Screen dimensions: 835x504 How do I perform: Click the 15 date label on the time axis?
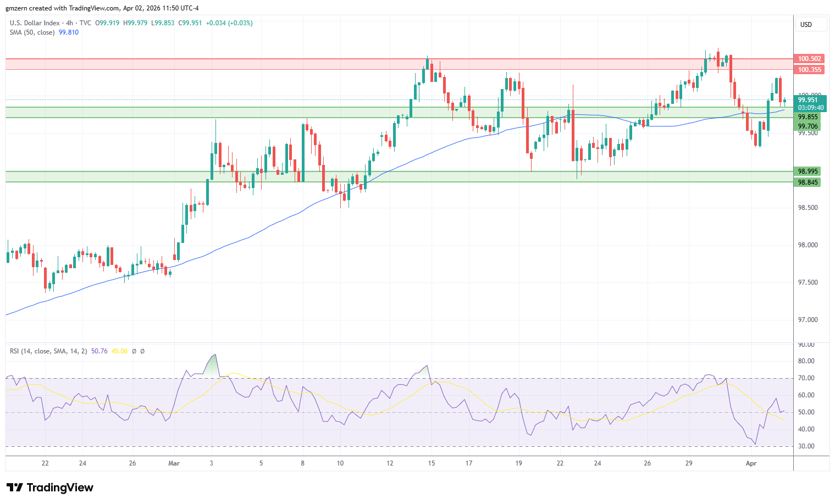coord(432,463)
